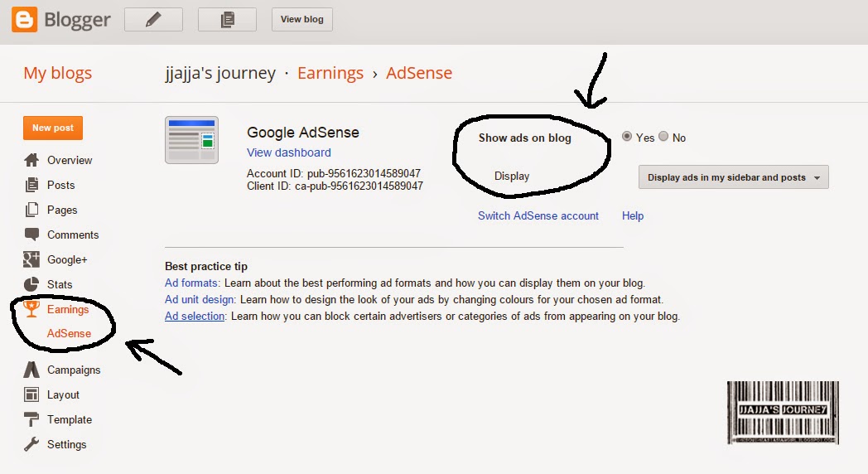Image resolution: width=868 pixels, height=474 pixels.
Task: Select Yes to show ads on blog
Action: click(x=627, y=136)
